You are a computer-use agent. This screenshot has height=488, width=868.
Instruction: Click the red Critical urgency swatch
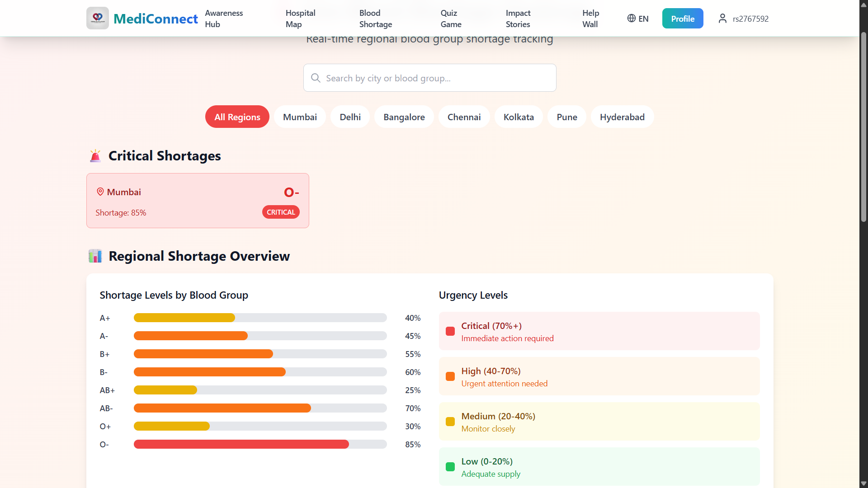coord(450,332)
